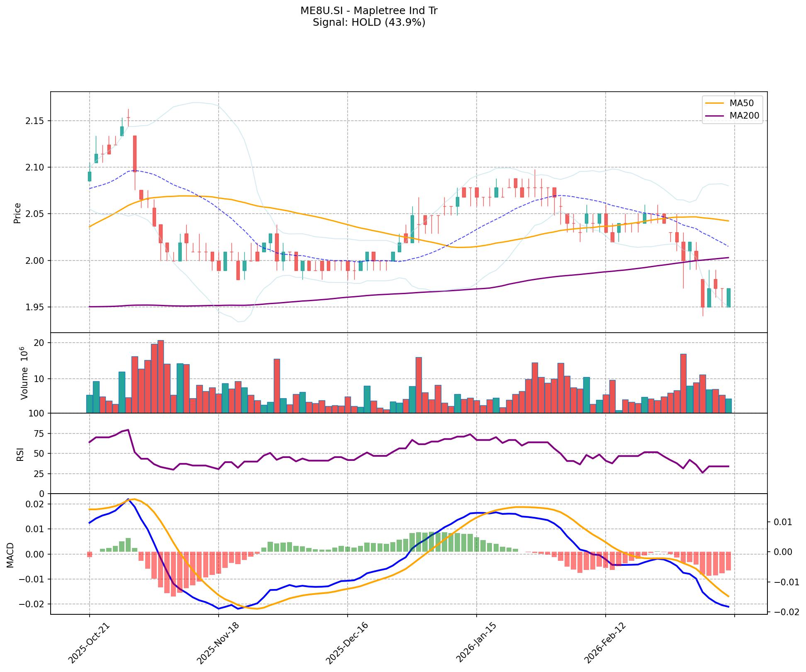Screen dimensions: 806x672
Task: Click the 2.15 price tick label
Action: pos(35,121)
